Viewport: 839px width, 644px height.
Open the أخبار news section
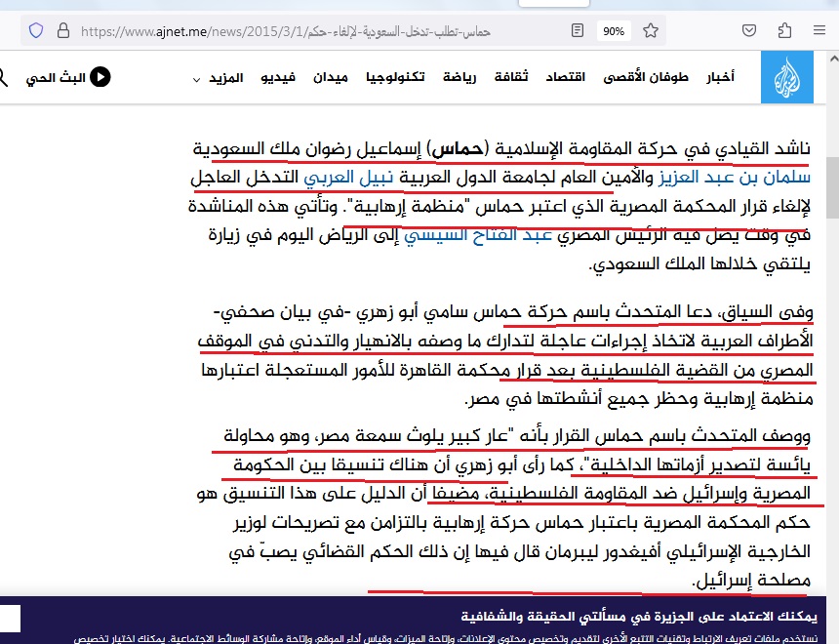[x=720, y=77]
